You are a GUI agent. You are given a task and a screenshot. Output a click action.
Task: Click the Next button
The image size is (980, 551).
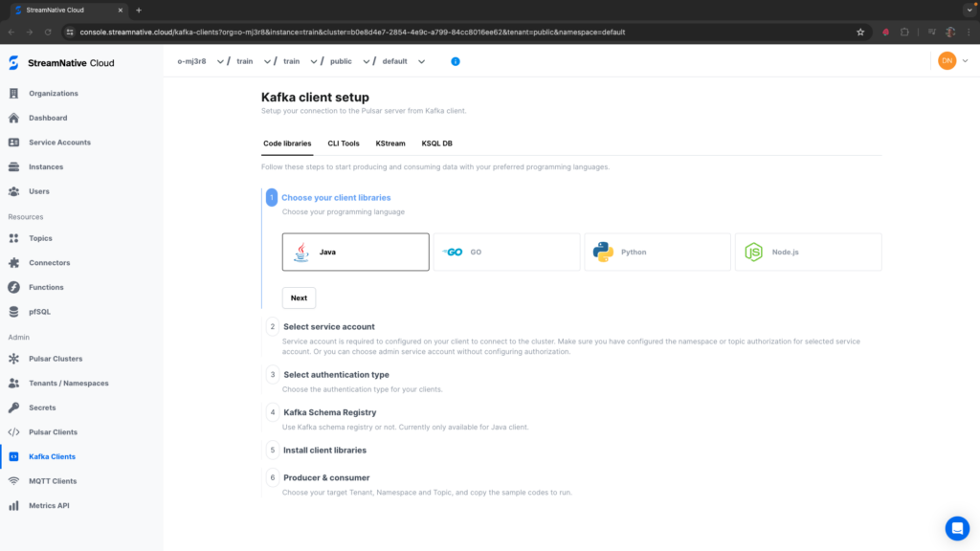pyautogui.click(x=299, y=298)
